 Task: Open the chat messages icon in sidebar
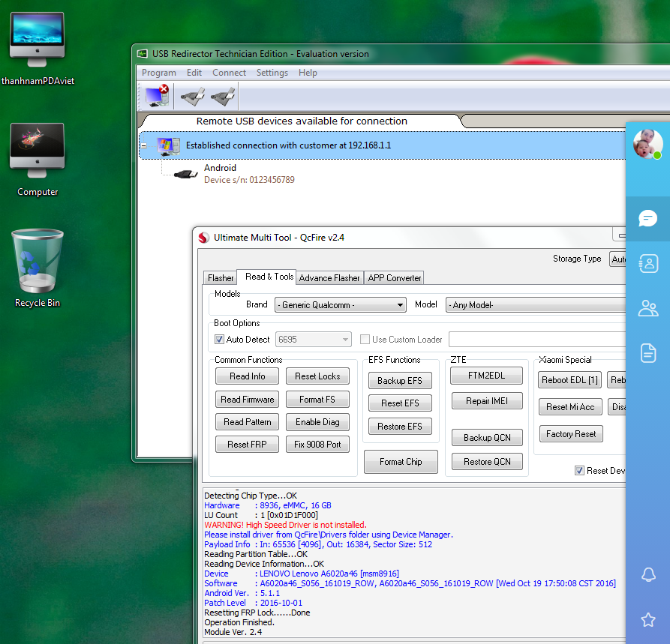(647, 219)
